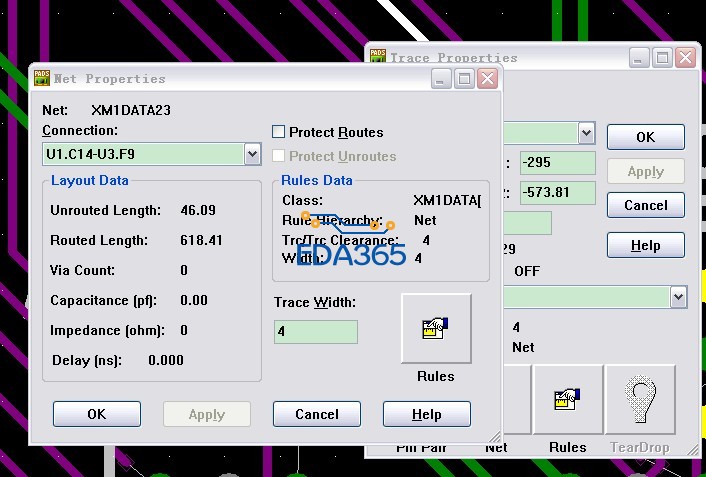Maximize the Net Properties dialog
Screen dimensions: 706x477
(x=464, y=79)
